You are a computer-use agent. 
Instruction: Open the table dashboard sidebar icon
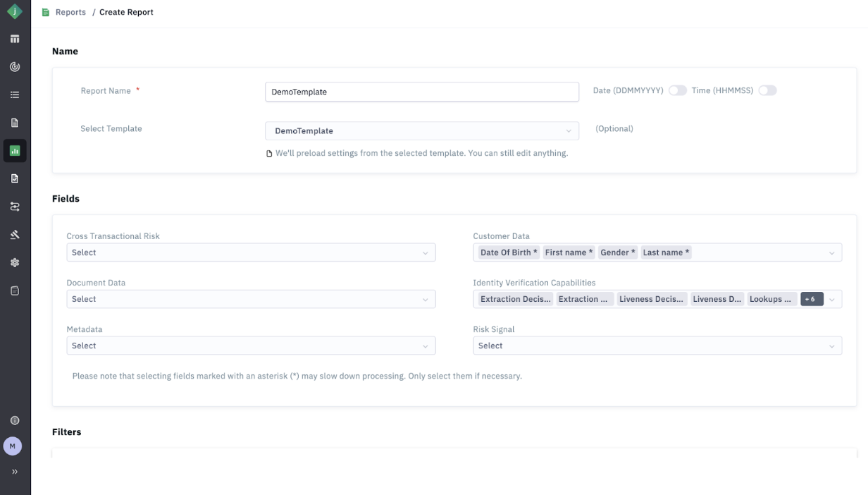coord(15,39)
